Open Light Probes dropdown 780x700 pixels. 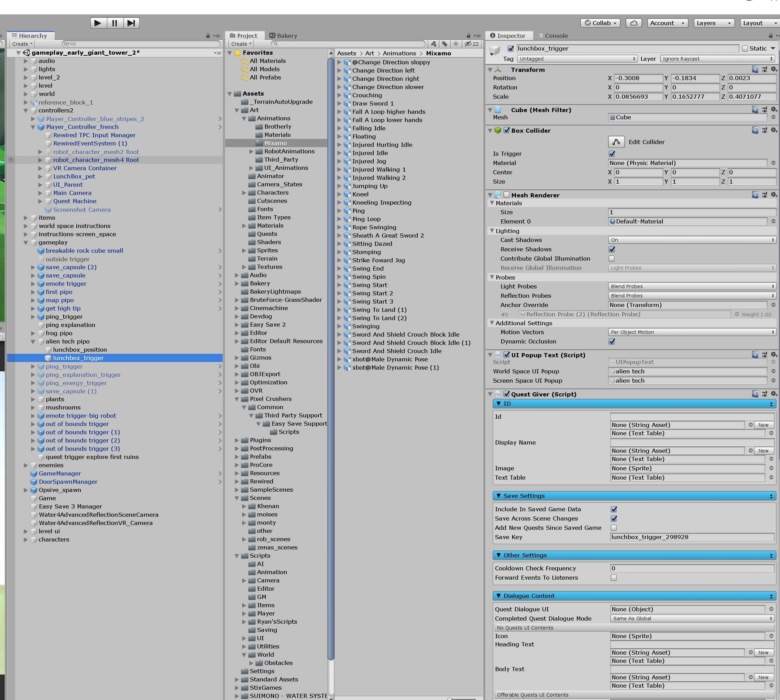(x=692, y=286)
